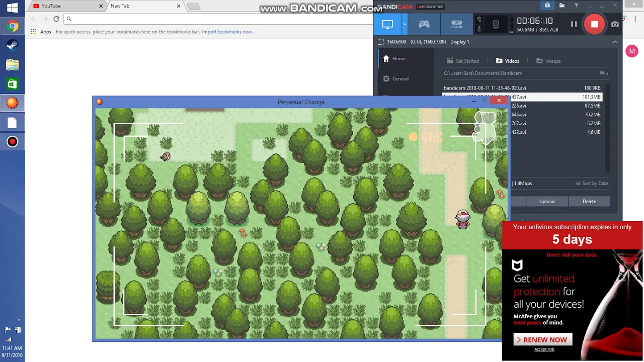The height and width of the screenshot is (362, 644).
Task: Click the Documents\Bandicam folder path
Action: [x=483, y=73]
